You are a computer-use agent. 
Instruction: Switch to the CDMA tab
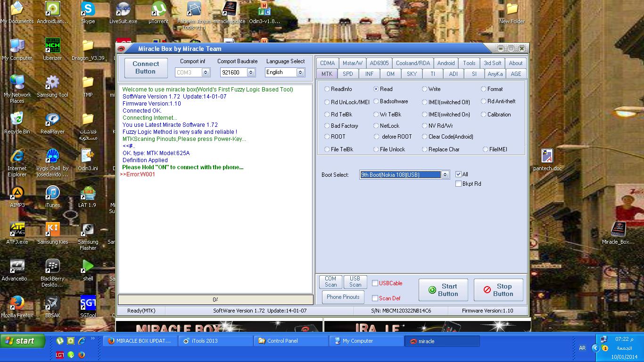327,63
